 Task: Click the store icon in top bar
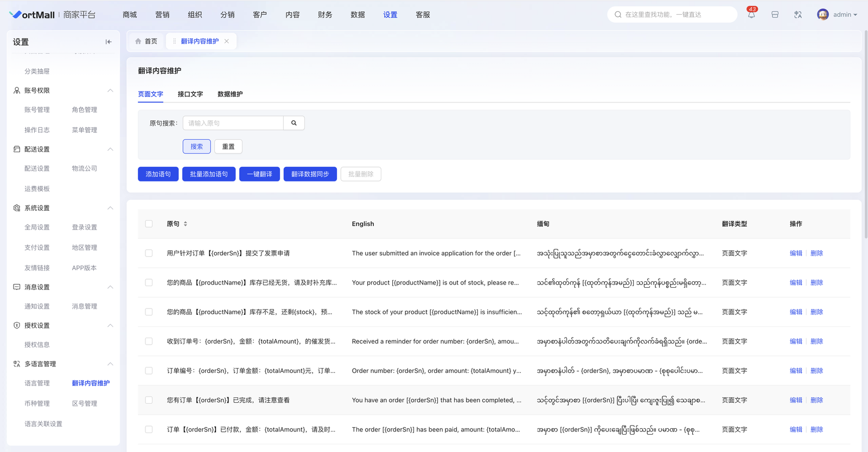point(775,15)
